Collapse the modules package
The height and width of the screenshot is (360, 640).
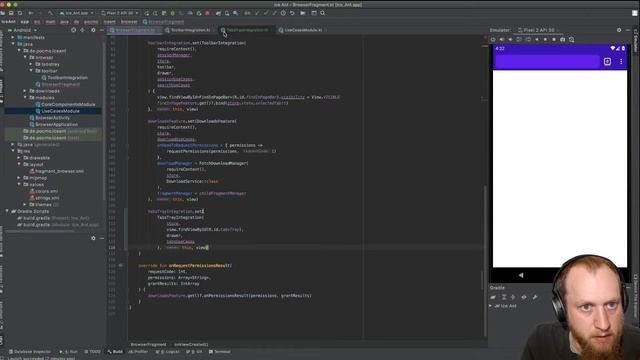(25, 98)
